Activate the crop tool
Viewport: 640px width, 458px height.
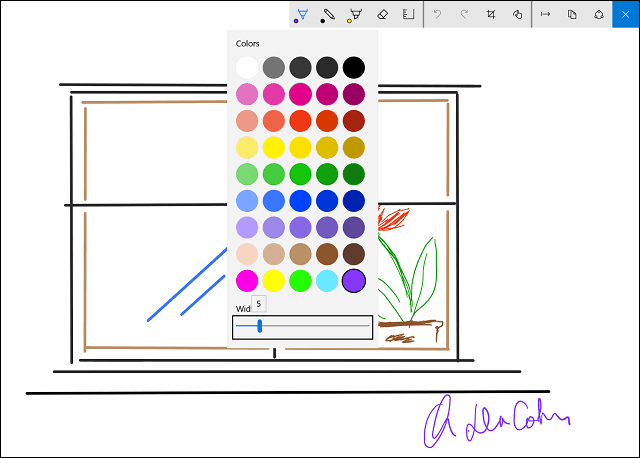click(x=491, y=15)
